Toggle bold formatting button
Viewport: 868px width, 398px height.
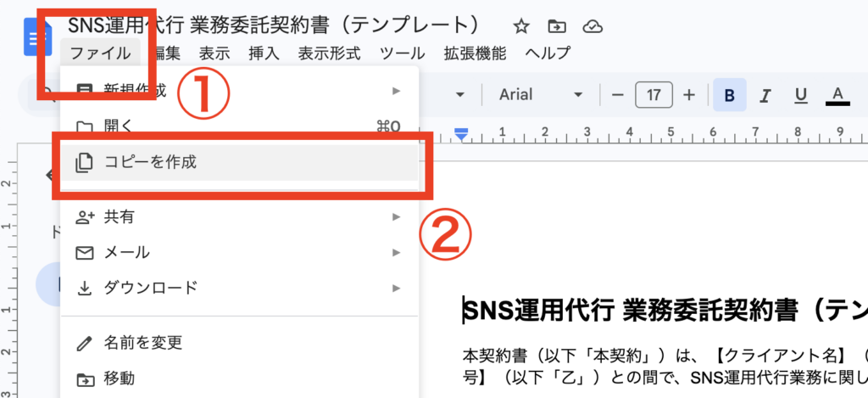click(x=729, y=94)
